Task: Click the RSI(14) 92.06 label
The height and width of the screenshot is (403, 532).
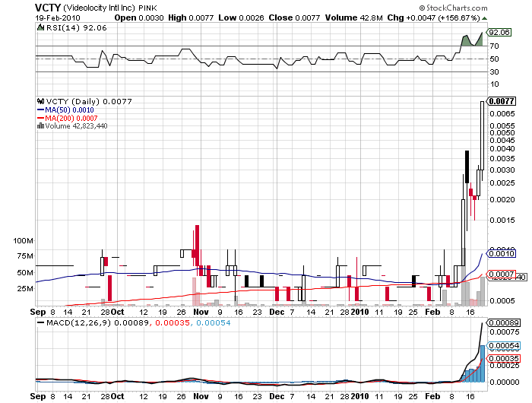Action: click(x=76, y=28)
